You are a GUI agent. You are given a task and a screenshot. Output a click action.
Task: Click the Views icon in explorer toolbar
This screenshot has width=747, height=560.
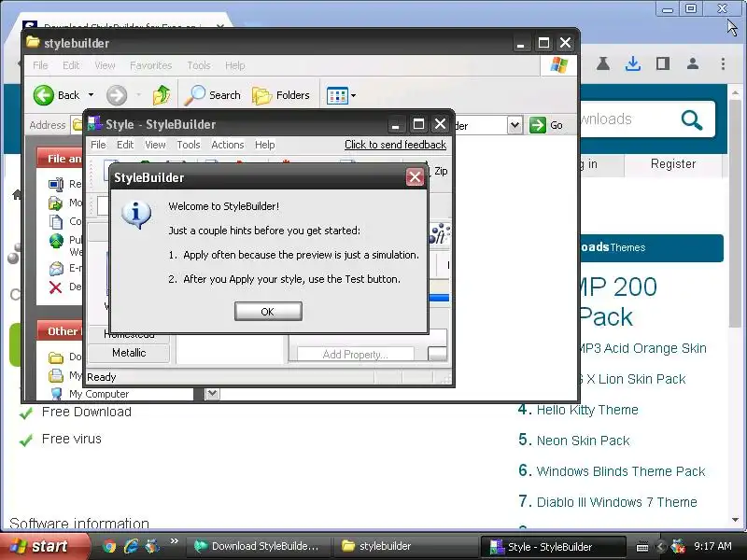pyautogui.click(x=337, y=96)
